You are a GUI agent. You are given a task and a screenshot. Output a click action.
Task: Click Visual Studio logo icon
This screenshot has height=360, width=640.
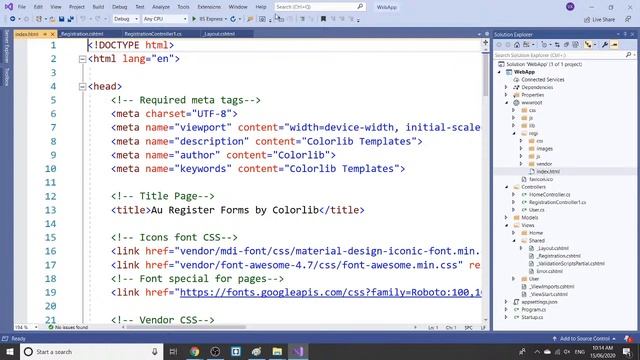pyautogui.click(x=9, y=7)
